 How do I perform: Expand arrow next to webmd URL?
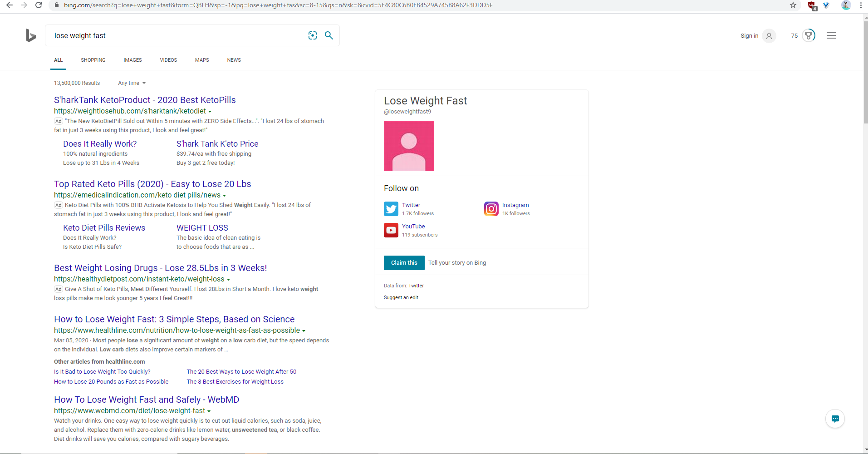coord(209,411)
